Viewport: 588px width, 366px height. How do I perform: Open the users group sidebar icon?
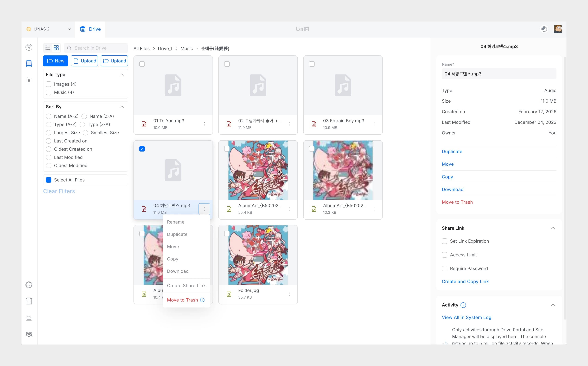click(29, 334)
